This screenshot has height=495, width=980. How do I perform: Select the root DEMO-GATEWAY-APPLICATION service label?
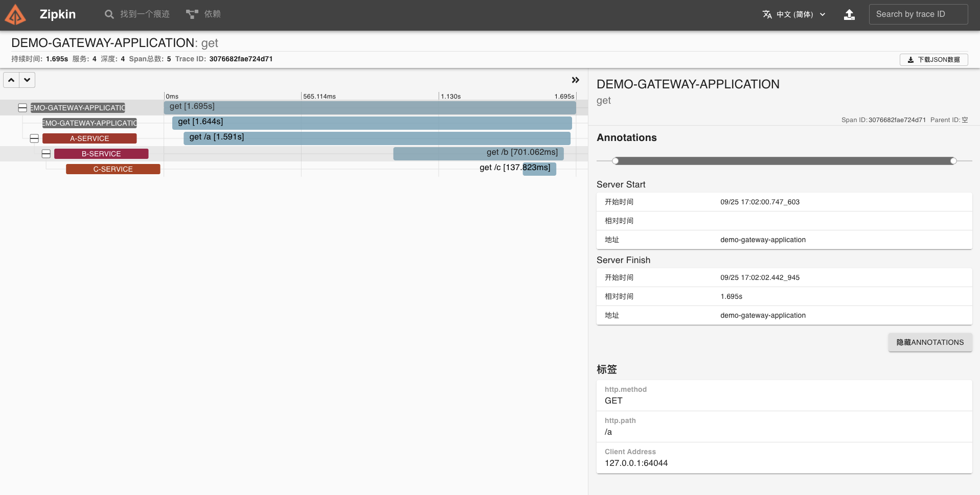pos(78,108)
